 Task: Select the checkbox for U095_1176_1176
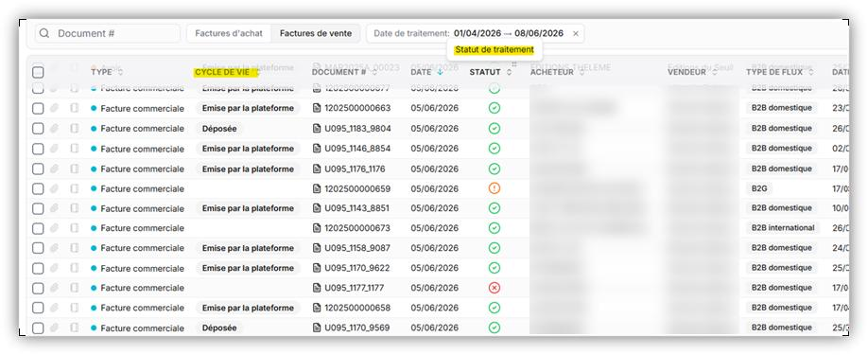point(38,169)
